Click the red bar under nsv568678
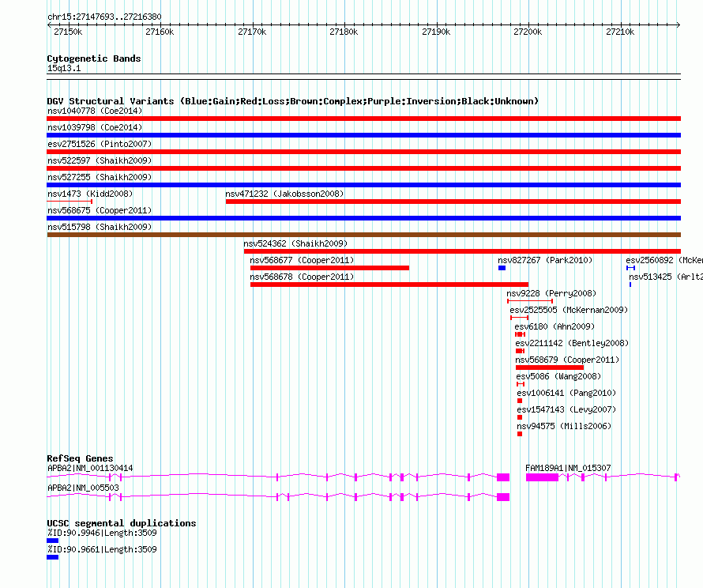Screen dimensions: 703x588 (x=389, y=285)
